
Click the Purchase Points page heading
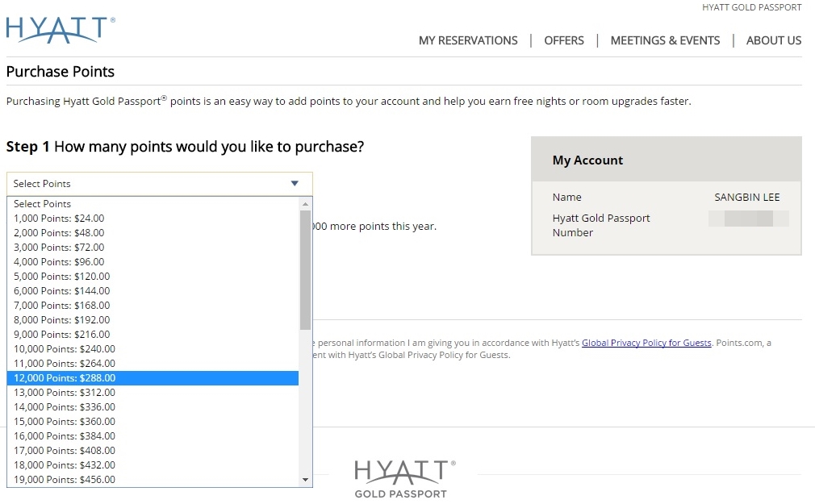click(61, 72)
